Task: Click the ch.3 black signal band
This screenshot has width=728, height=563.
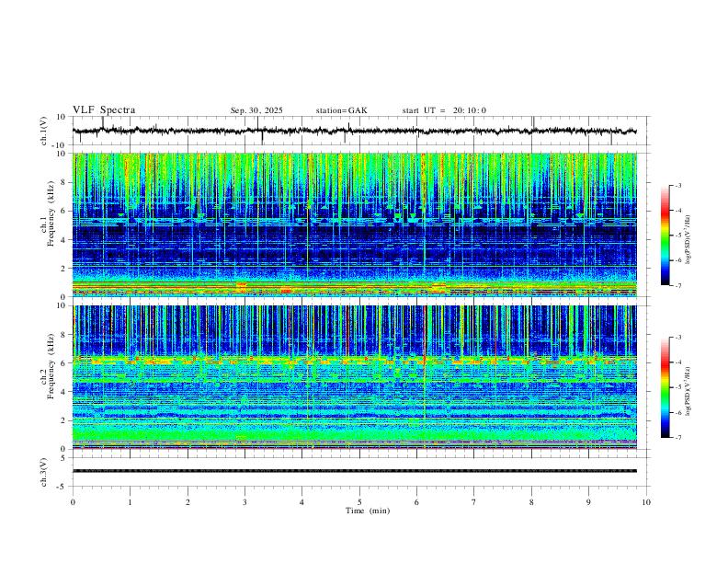Action: pos(355,471)
